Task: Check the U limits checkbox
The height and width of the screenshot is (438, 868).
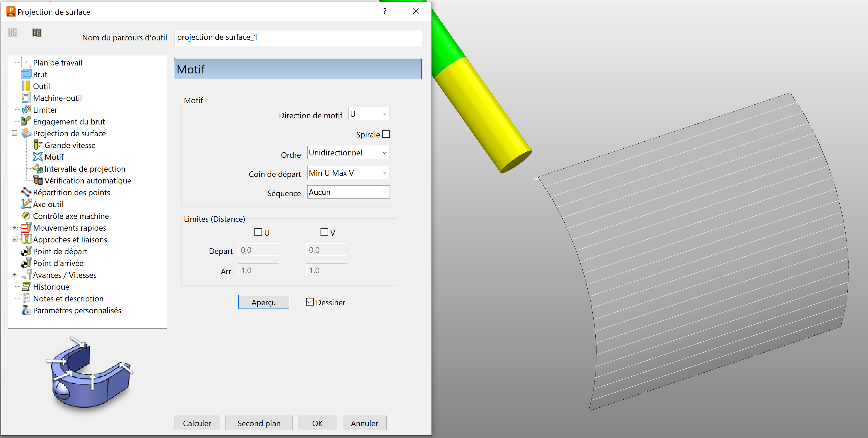Action: 258,232
